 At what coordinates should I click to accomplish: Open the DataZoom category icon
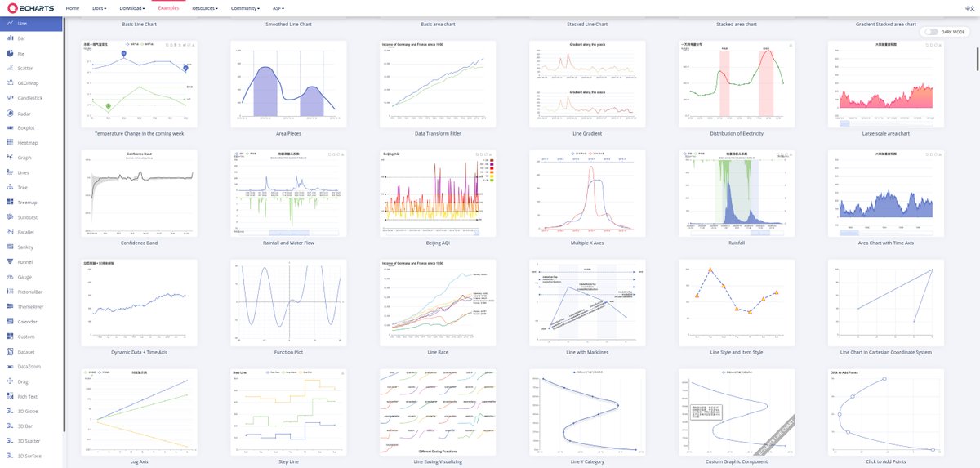(x=8, y=366)
